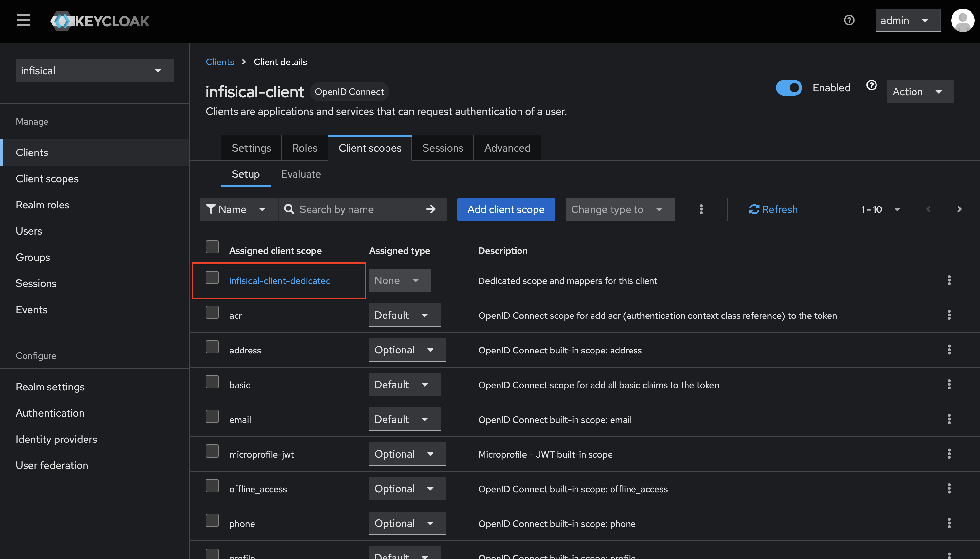The width and height of the screenshot is (980, 559).
Task: Click Add client scope button
Action: (x=506, y=209)
